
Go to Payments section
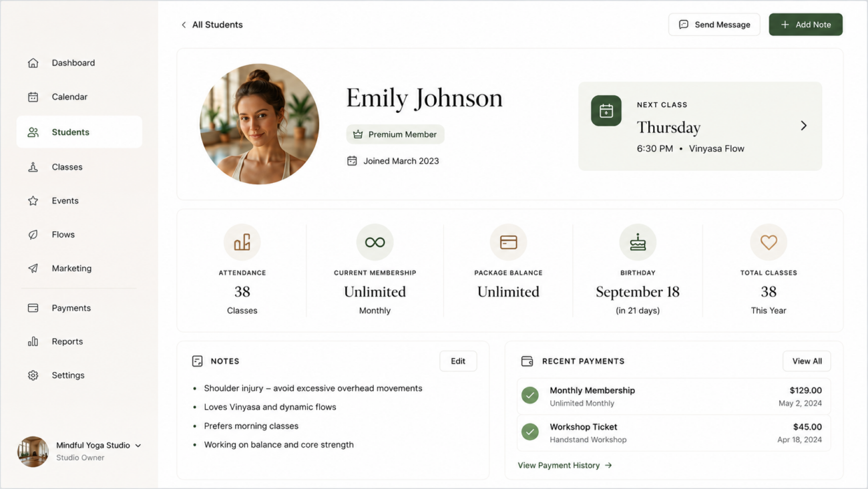click(x=79, y=308)
